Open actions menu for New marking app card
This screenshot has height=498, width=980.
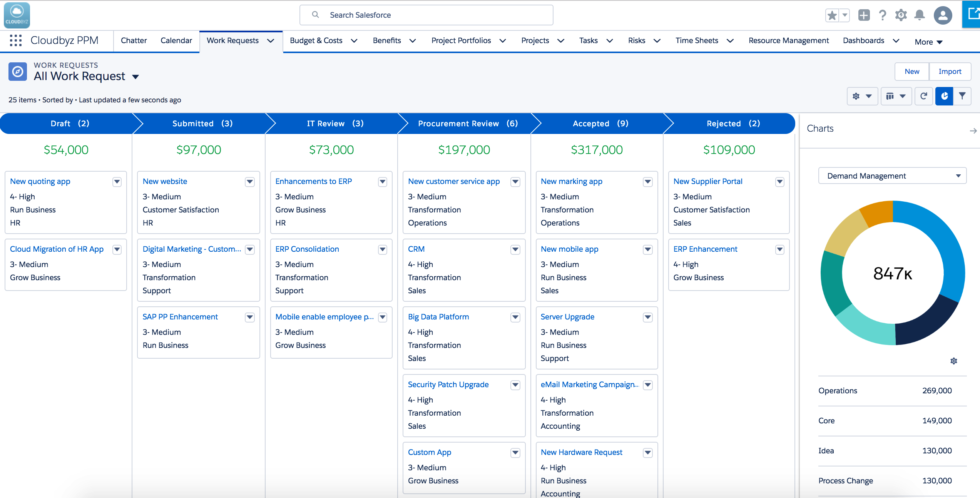(648, 182)
